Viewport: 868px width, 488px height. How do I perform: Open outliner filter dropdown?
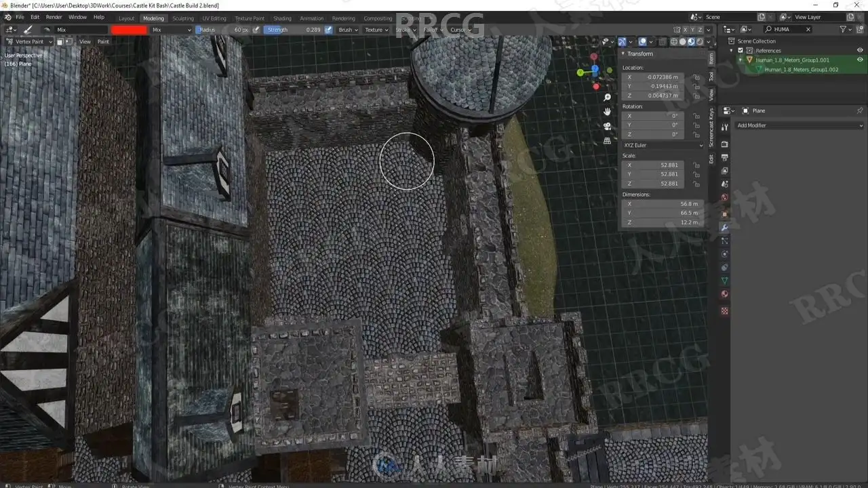pos(845,30)
